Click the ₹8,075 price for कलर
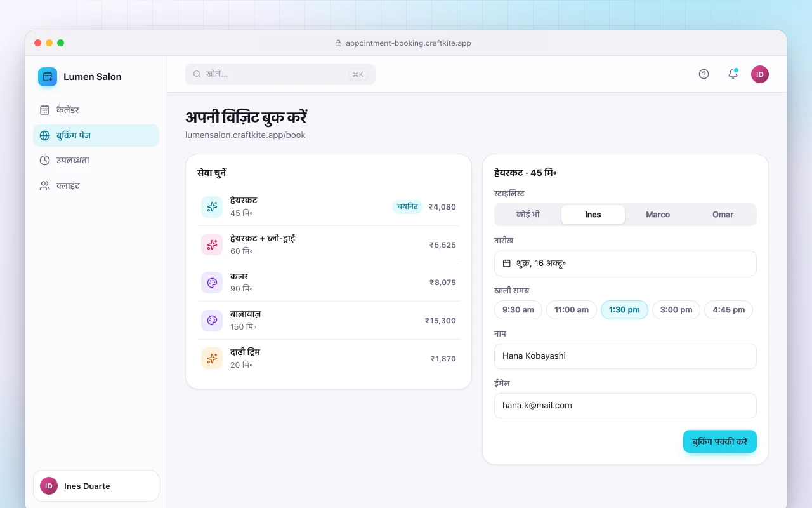The image size is (812, 508). coord(443,283)
